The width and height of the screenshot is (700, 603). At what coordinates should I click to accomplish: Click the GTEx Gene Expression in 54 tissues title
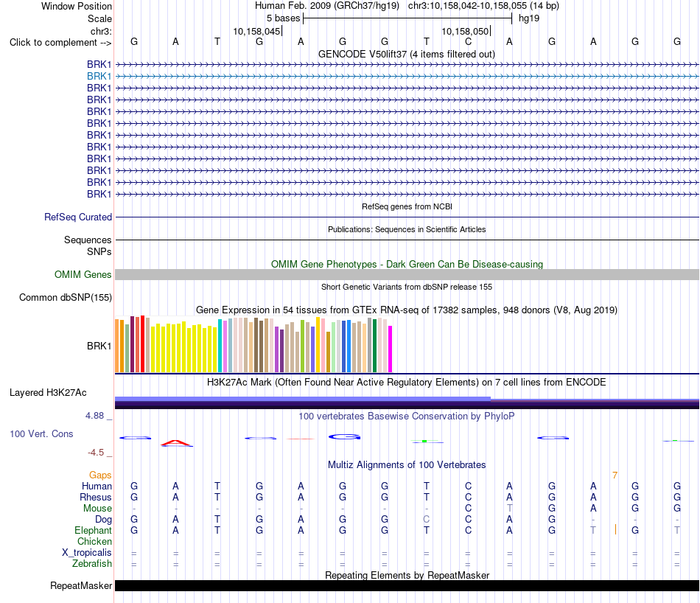(407, 310)
